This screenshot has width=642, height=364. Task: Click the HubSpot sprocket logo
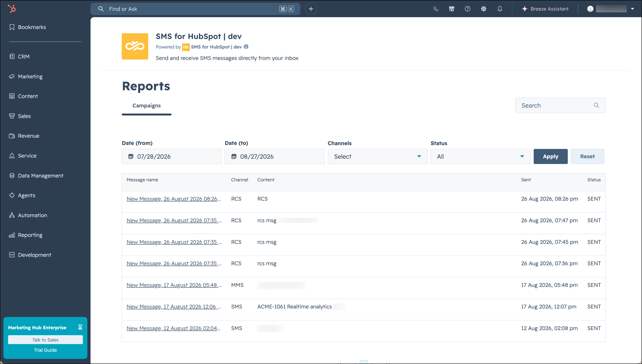(12, 9)
